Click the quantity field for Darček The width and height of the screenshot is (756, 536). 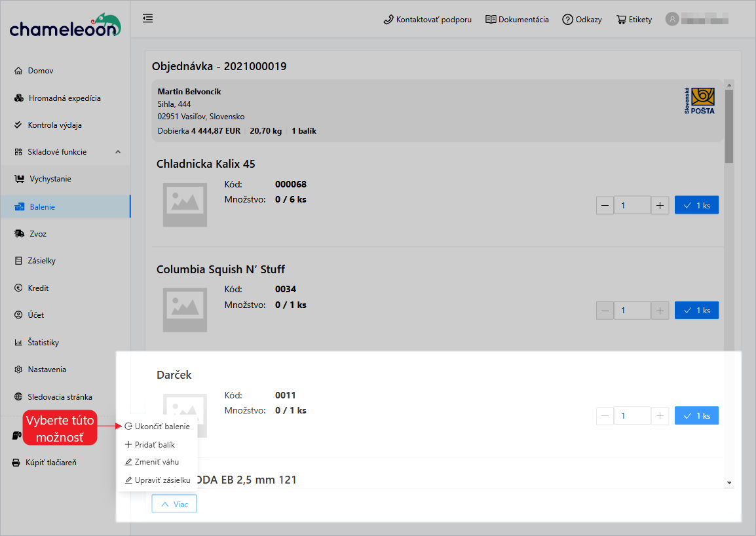click(x=632, y=416)
